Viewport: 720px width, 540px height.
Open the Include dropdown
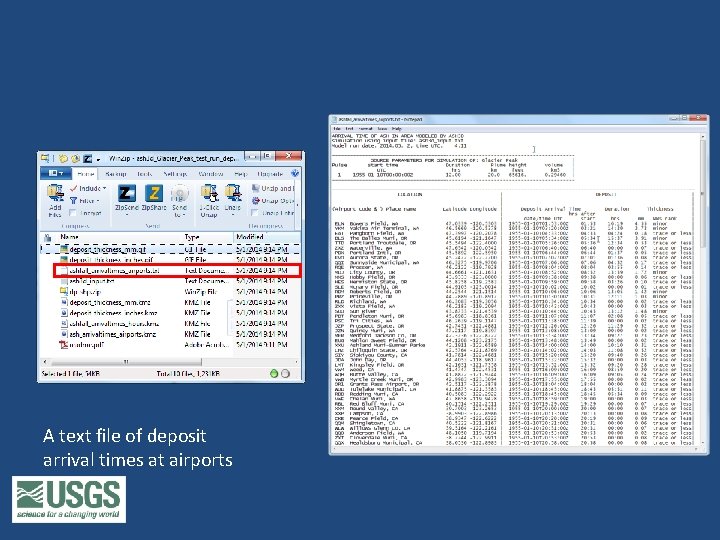pos(88,188)
